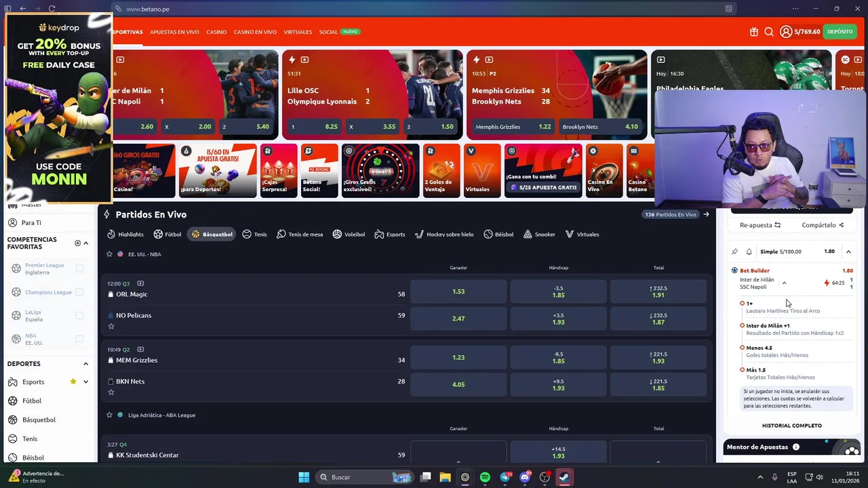Select the Voleibol filter
This screenshot has width=868, height=488.
pyautogui.click(x=349, y=235)
